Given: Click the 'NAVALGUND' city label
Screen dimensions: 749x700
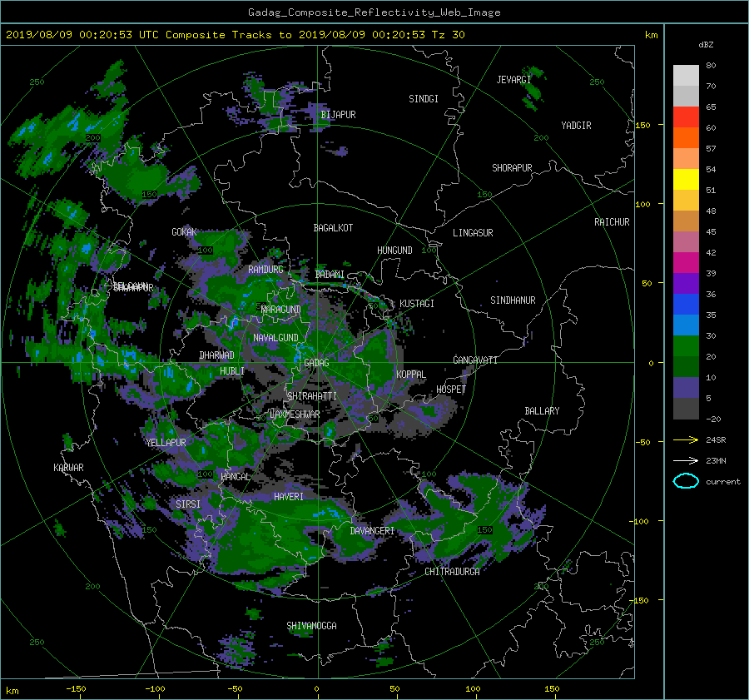Looking at the screenshot, I should point(275,338).
